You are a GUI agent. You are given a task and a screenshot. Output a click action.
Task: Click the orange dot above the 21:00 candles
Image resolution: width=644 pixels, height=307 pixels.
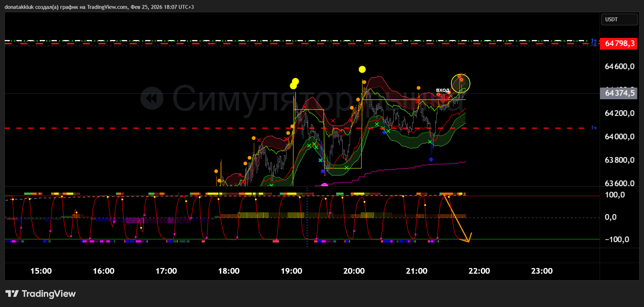point(419,88)
